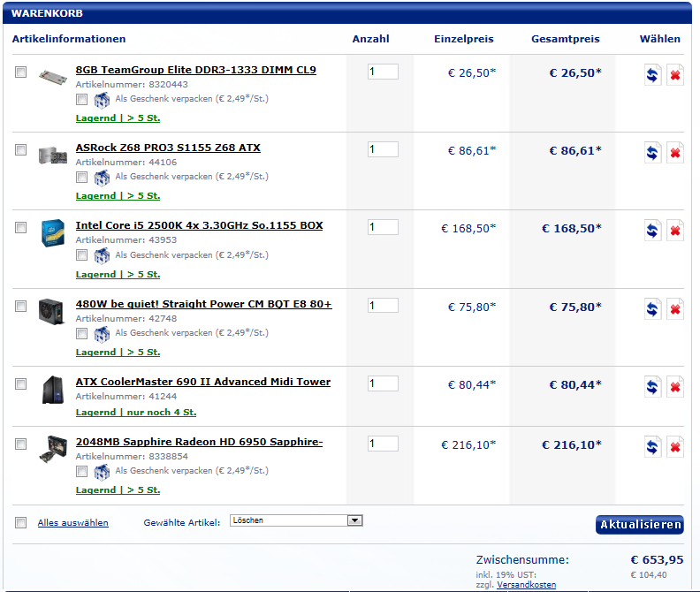Click Lagernd stock link under ASRock Z68

[x=118, y=196]
